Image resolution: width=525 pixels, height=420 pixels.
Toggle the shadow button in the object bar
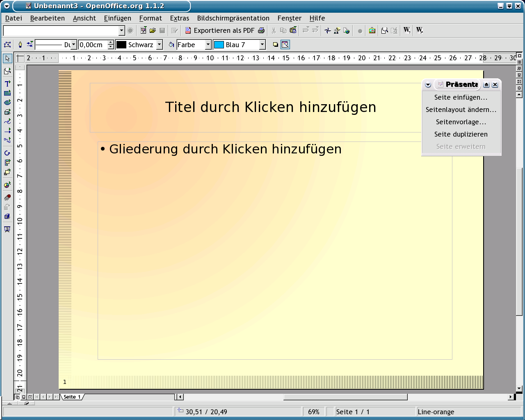pyautogui.click(x=276, y=45)
